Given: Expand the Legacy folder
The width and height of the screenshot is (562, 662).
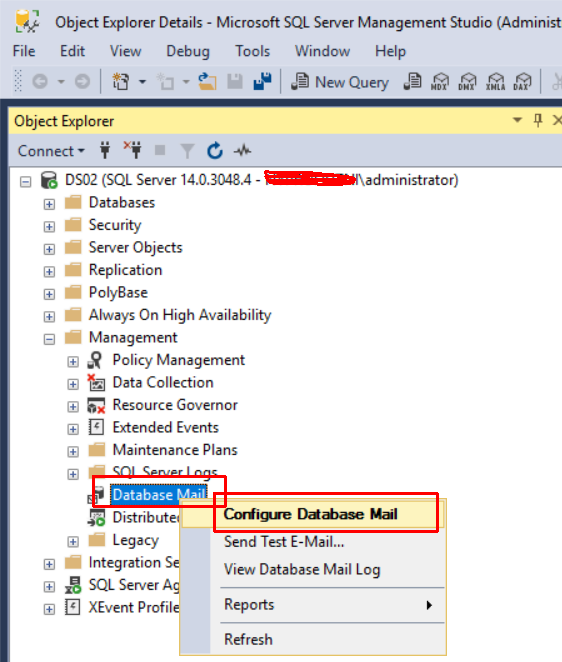Looking at the screenshot, I should 73,542.
